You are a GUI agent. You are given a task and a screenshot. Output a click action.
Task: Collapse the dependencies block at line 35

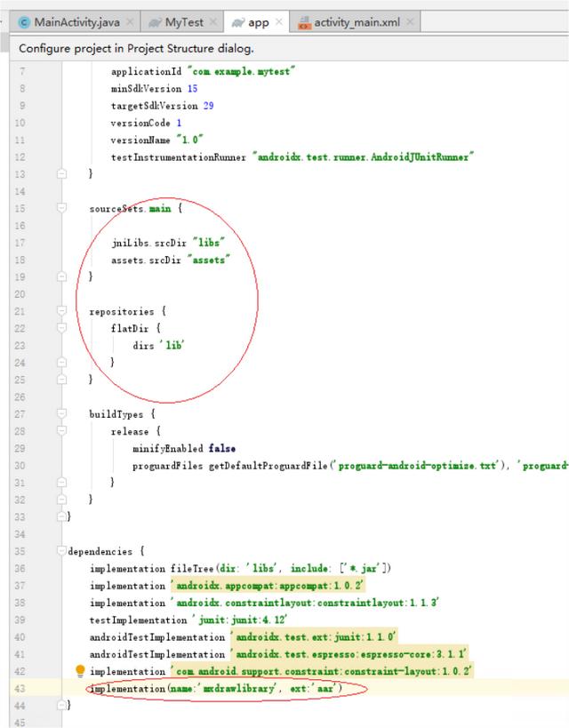[61, 550]
